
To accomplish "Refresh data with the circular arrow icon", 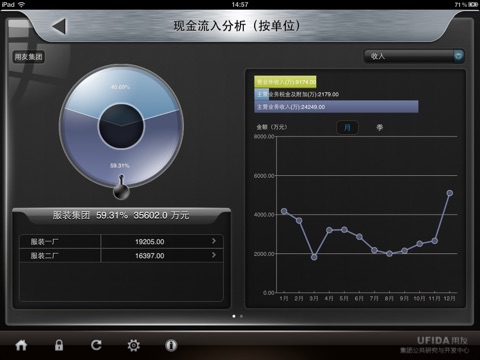I will [96, 345].
